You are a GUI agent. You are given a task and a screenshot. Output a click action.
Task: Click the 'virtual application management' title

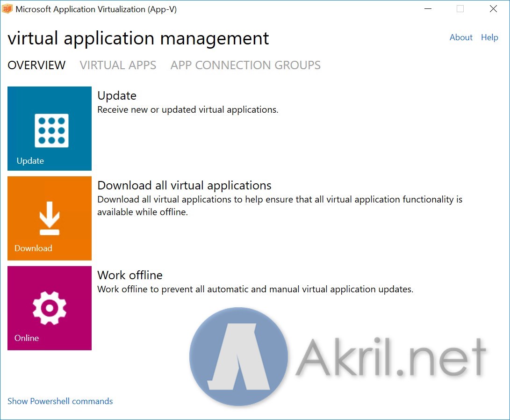(138, 38)
